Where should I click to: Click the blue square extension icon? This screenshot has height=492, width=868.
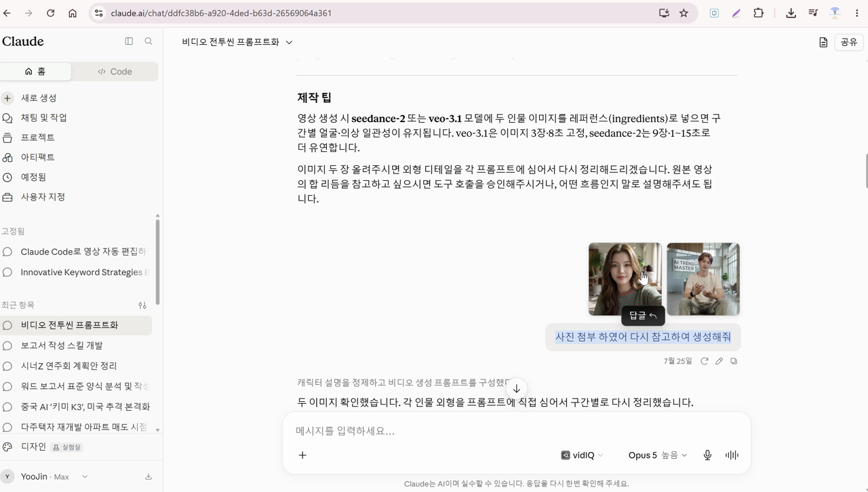(x=714, y=13)
